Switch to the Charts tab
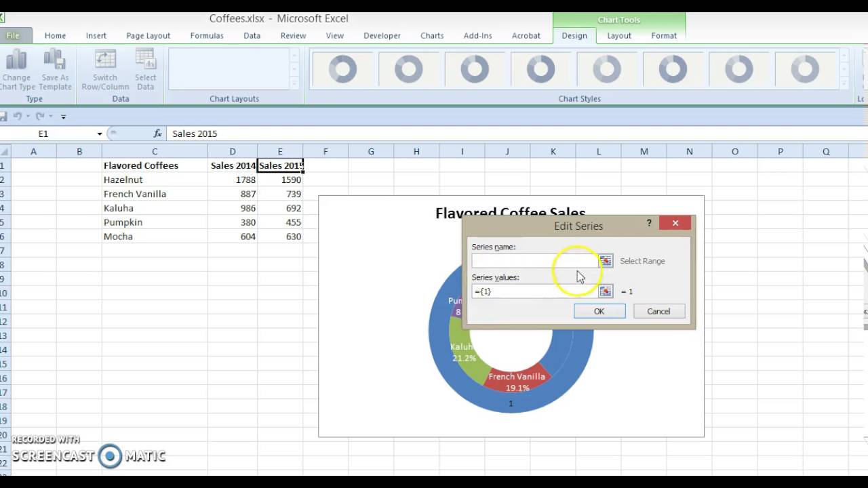Image resolution: width=868 pixels, height=488 pixels. (432, 35)
